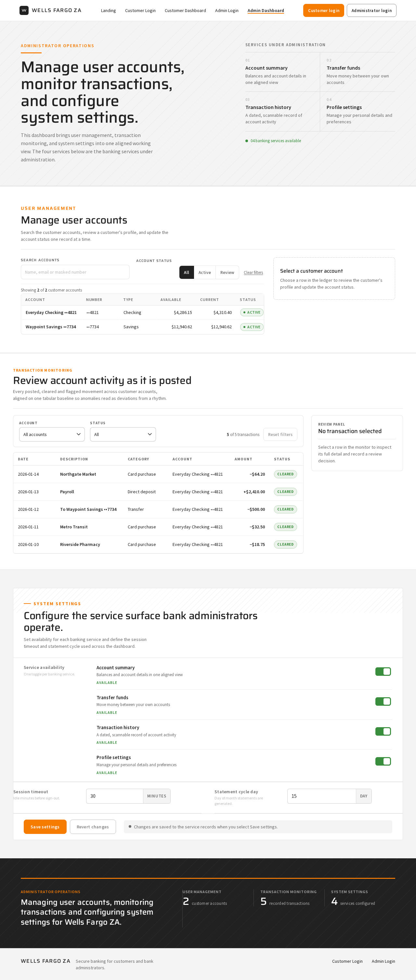Screen dimensions: 416x980
Task: Click the Save settings button
Action: (45, 827)
